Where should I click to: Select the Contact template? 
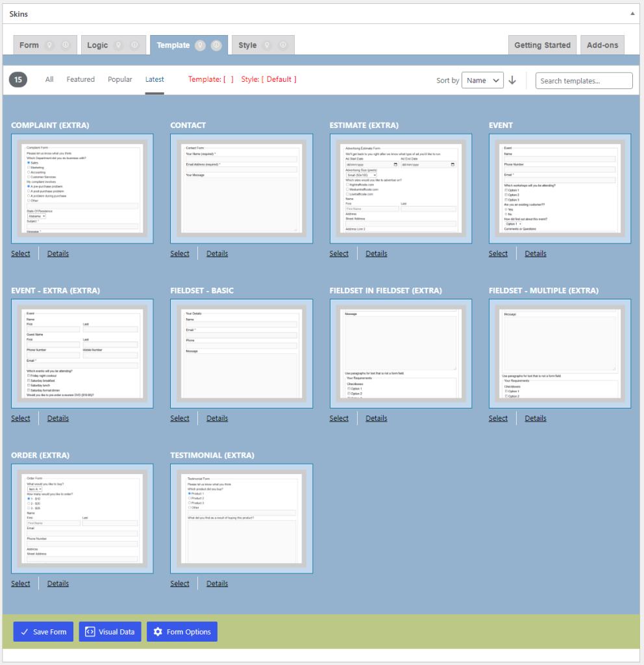tap(180, 254)
